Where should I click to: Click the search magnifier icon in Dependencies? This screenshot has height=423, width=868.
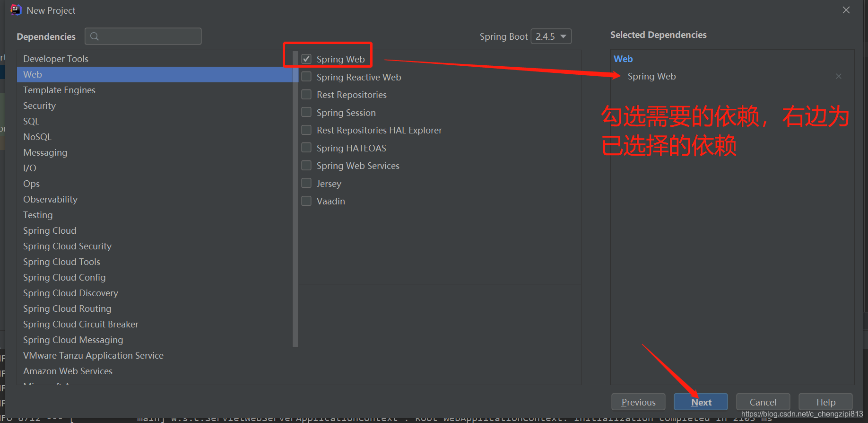(95, 36)
